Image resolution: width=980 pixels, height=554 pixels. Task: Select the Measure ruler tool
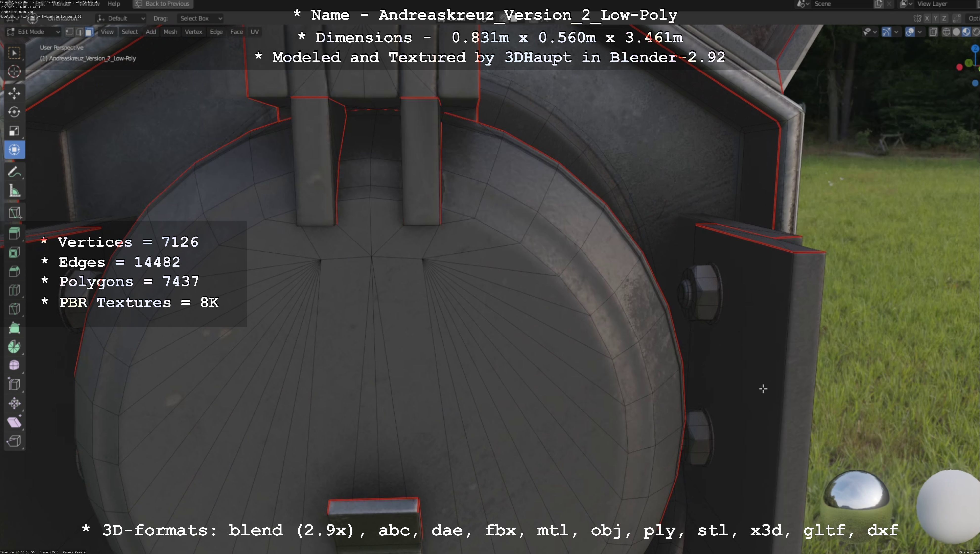point(14,191)
